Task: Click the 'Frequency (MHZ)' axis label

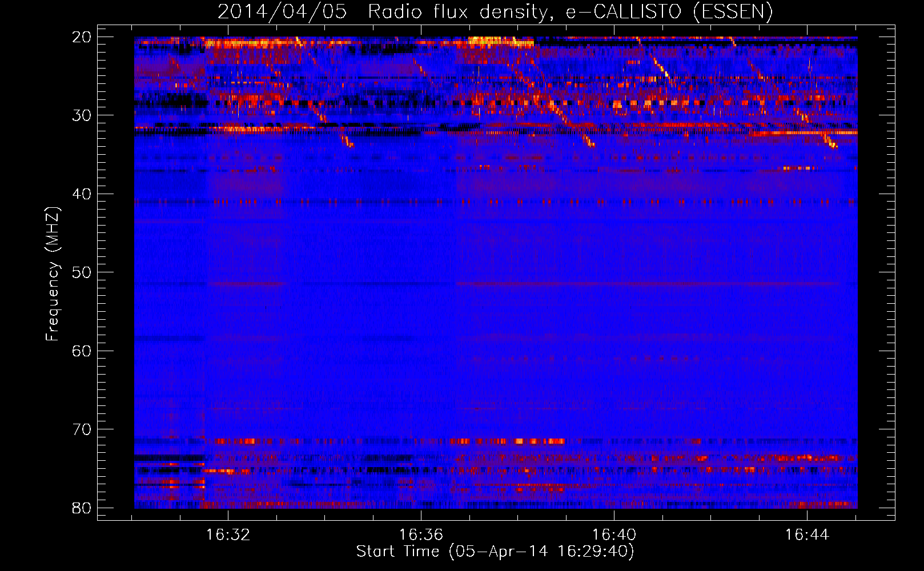Action: (x=53, y=274)
